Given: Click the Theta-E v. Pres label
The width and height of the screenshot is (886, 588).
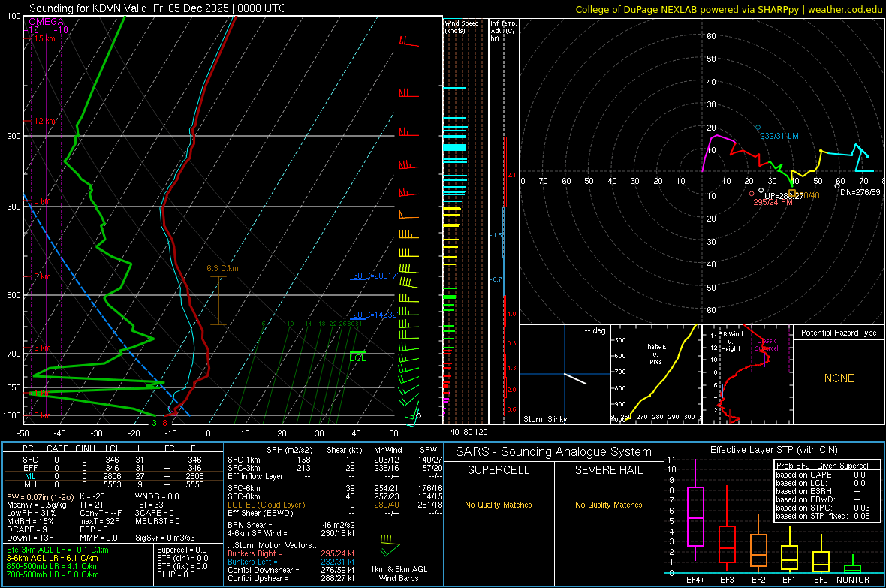Looking at the screenshot, I should [x=655, y=354].
